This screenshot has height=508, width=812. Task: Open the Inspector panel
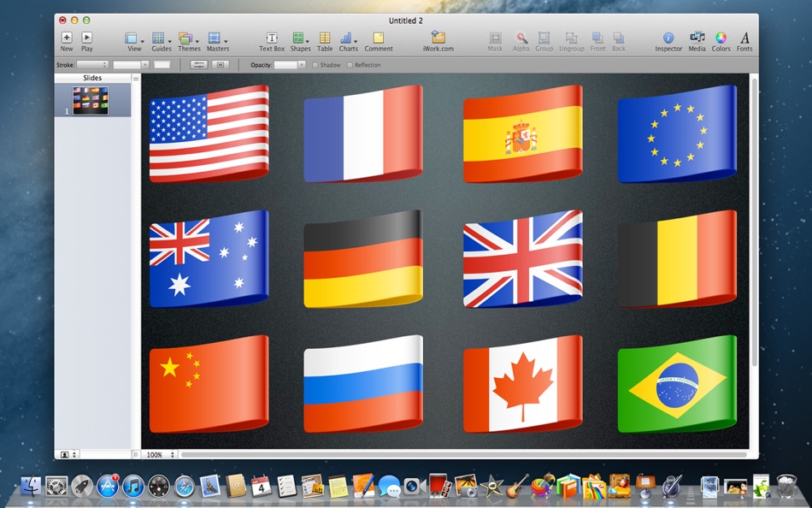[x=668, y=41]
